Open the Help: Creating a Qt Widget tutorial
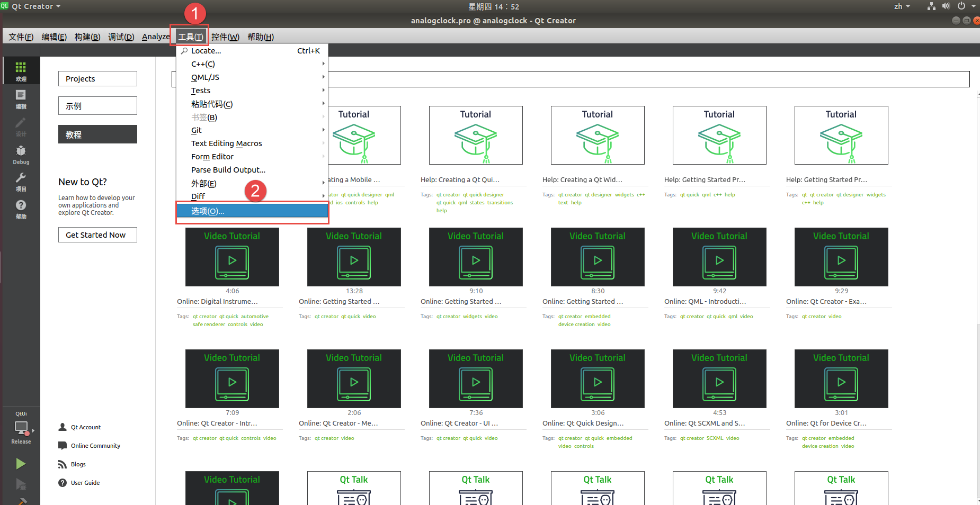 [598, 135]
